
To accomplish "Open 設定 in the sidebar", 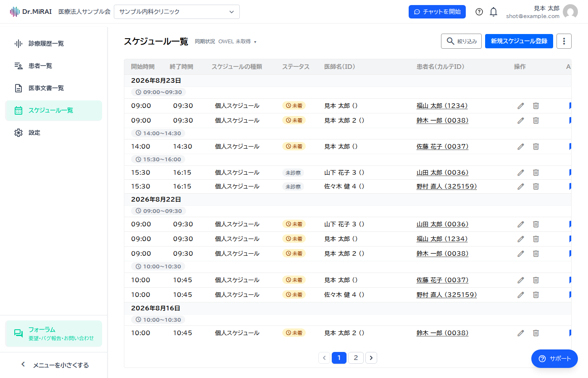I will click(x=54, y=133).
